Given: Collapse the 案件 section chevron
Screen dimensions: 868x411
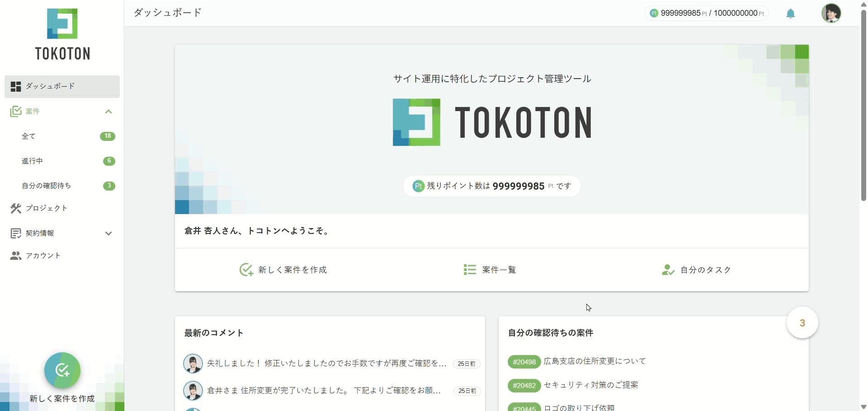Looking at the screenshot, I should tap(108, 112).
